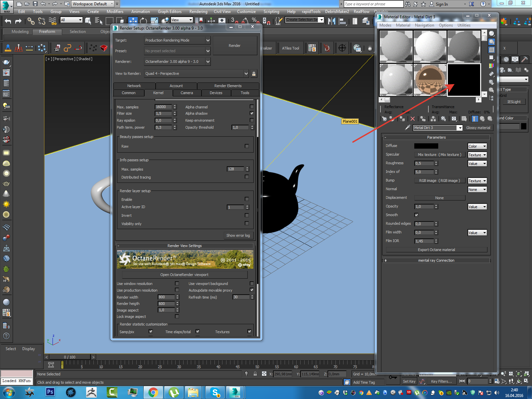The height and width of the screenshot is (399, 532).
Task: Activate the Bind to Space Warp tool
Action: coord(53,21)
